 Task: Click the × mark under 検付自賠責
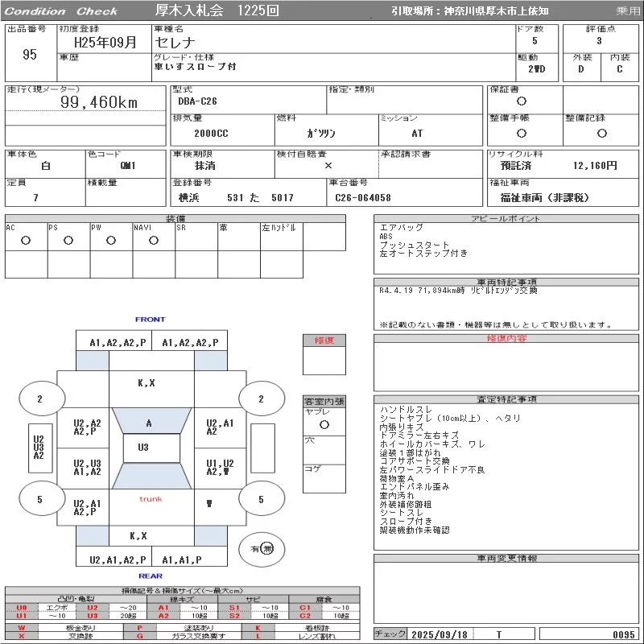point(328,165)
